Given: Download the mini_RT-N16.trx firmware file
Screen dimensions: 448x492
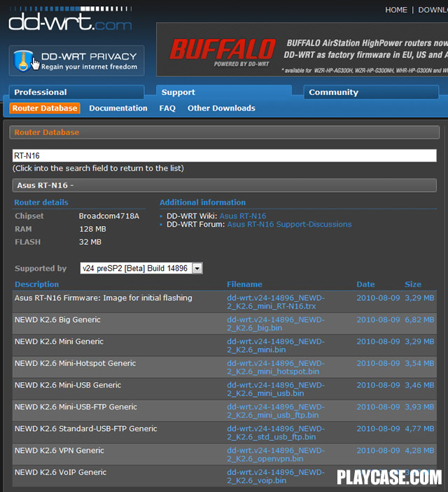Looking at the screenshot, I should (276, 302).
